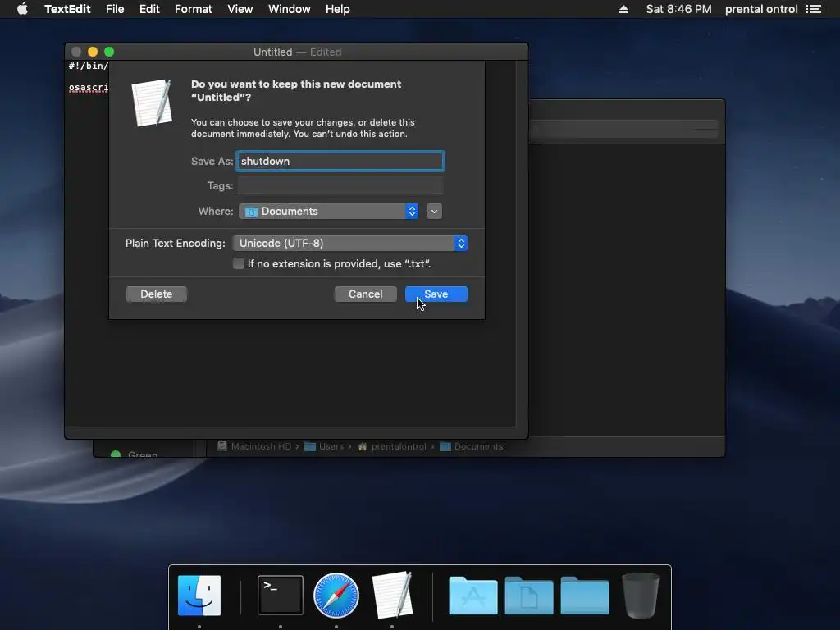This screenshot has height=630, width=840.
Task: Open the Plain Text Encoding dropdown
Action: 349,243
